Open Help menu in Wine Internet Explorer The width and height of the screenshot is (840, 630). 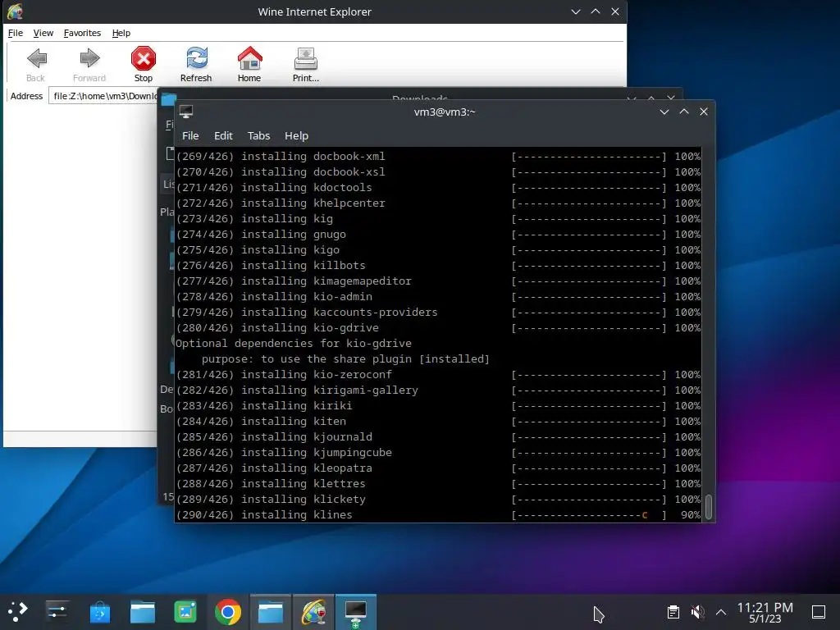[121, 33]
